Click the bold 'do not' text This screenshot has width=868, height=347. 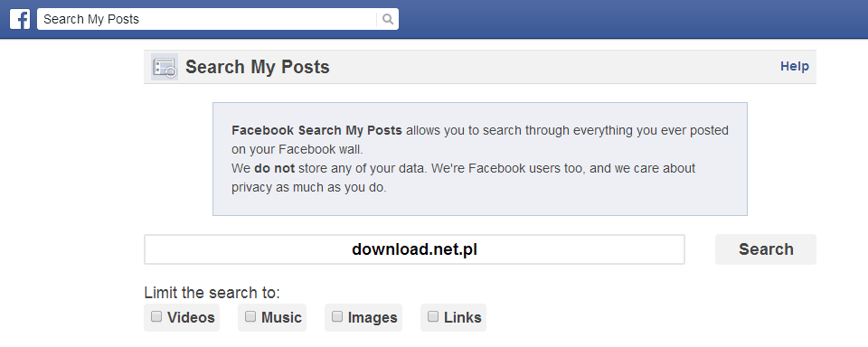coord(275,168)
